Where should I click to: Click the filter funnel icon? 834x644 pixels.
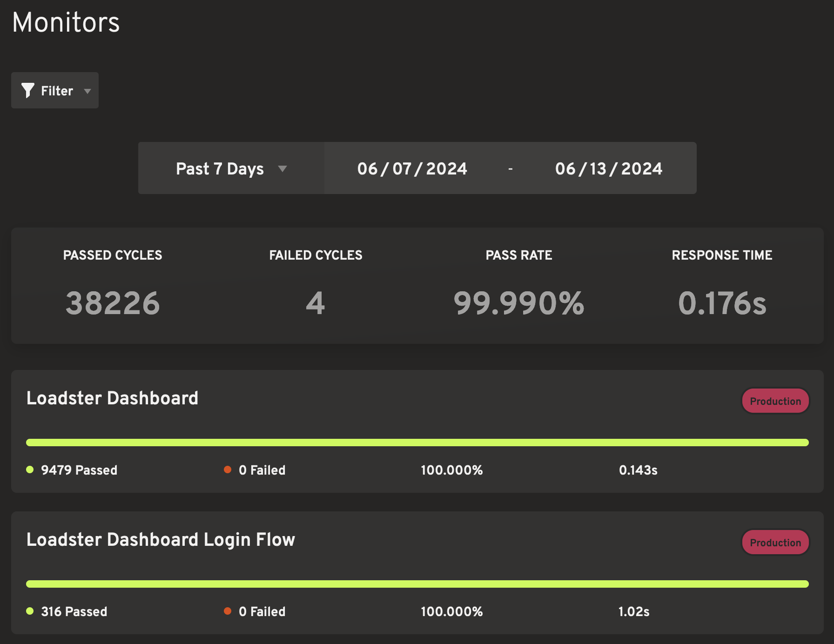28,90
